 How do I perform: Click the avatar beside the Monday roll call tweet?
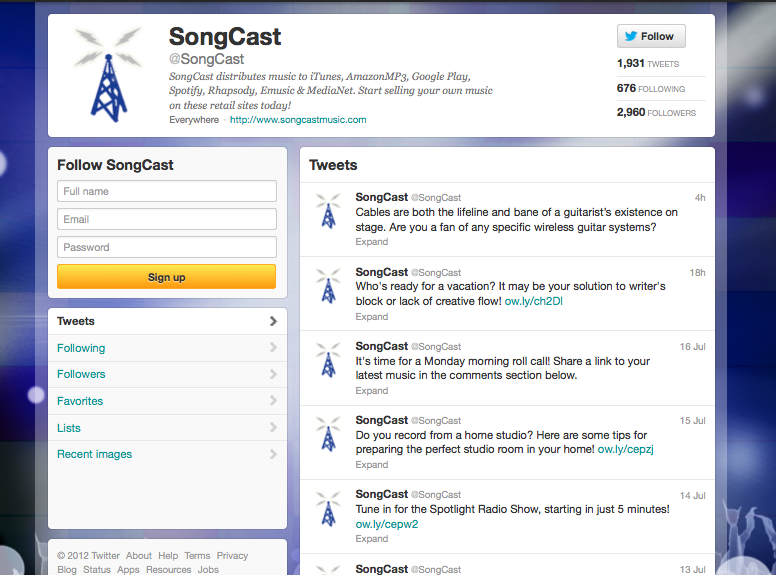tap(328, 359)
